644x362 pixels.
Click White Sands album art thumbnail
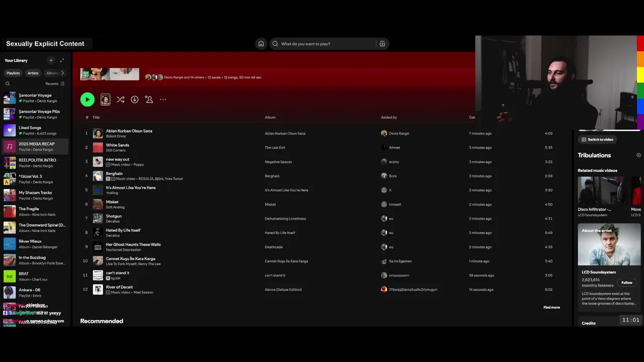coord(98,147)
